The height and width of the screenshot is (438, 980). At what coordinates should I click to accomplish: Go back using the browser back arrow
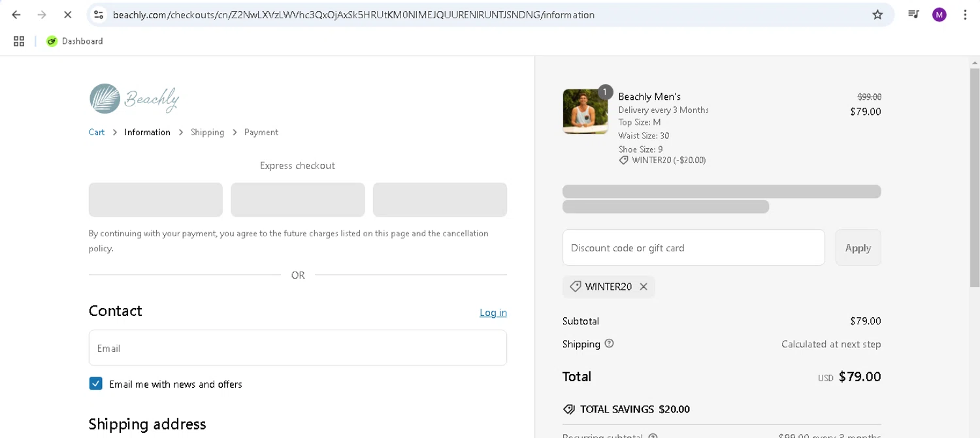(16, 14)
